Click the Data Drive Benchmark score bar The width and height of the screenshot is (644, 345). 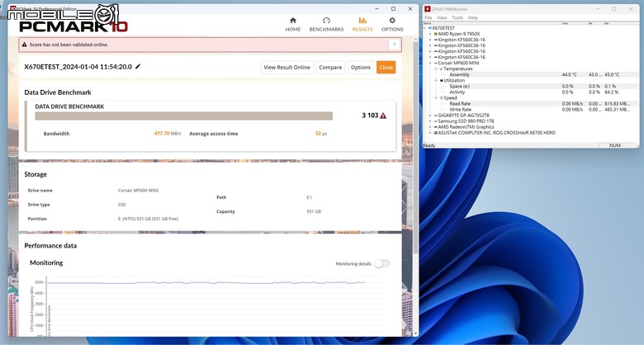coord(183,116)
